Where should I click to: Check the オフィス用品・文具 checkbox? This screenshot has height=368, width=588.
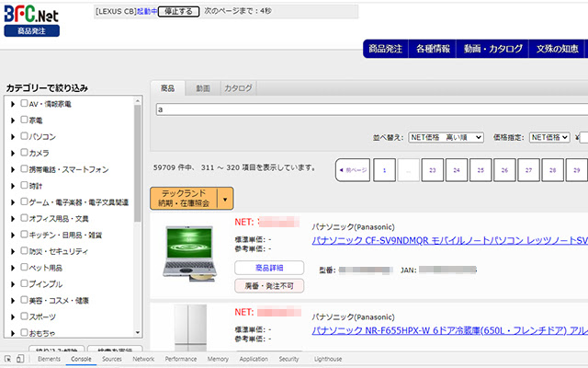(24, 218)
